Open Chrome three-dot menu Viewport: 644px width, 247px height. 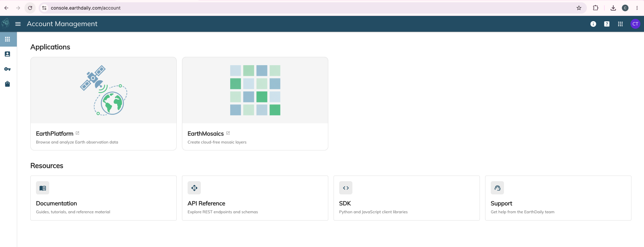tap(637, 8)
